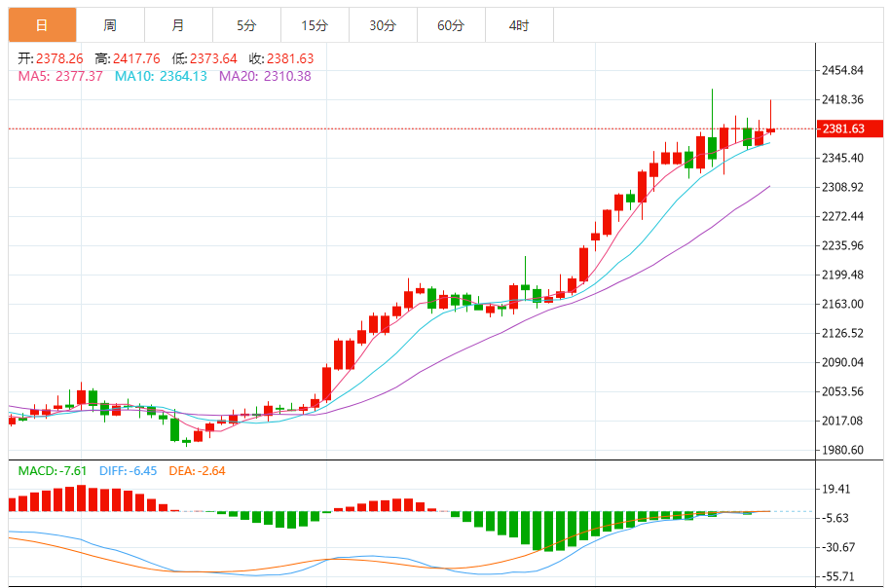Select the 15分 interval tab
890x588 pixels.
point(314,25)
